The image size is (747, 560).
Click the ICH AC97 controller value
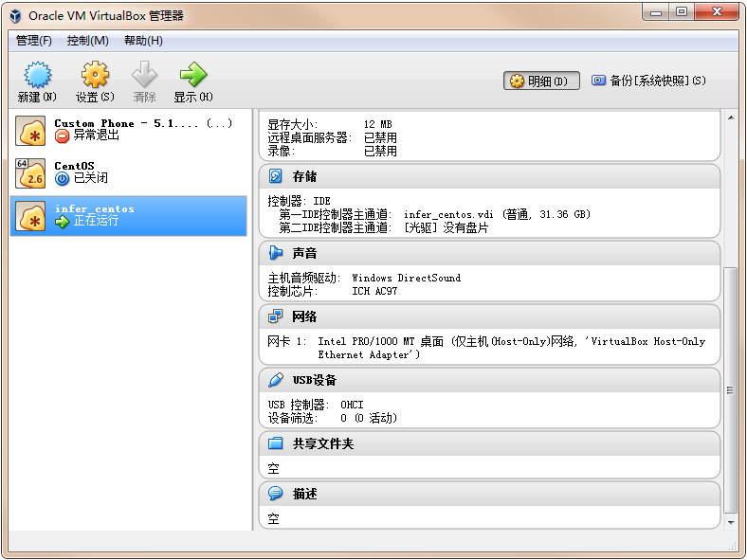coord(374,291)
